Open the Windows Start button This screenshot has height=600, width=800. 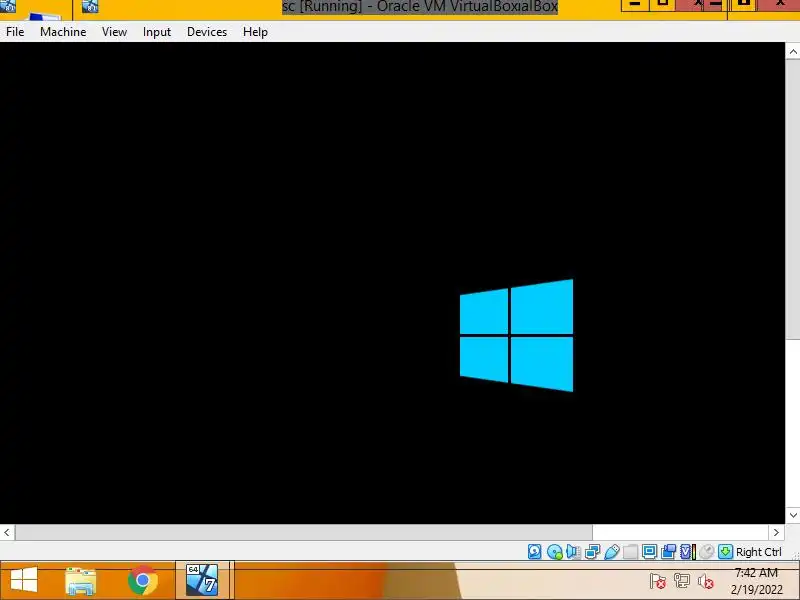pyautogui.click(x=24, y=580)
